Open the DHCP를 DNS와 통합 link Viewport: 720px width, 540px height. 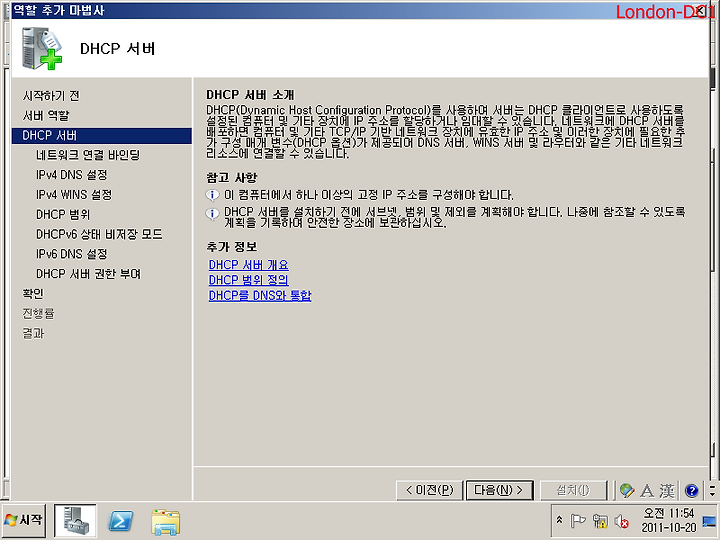[x=260, y=295]
